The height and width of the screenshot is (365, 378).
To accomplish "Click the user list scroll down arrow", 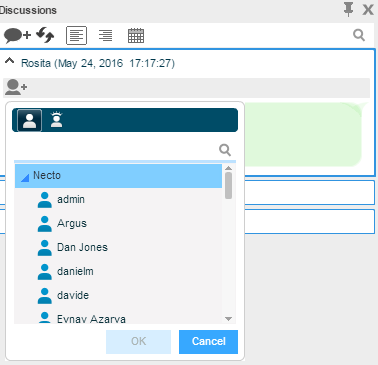I will [x=228, y=319].
